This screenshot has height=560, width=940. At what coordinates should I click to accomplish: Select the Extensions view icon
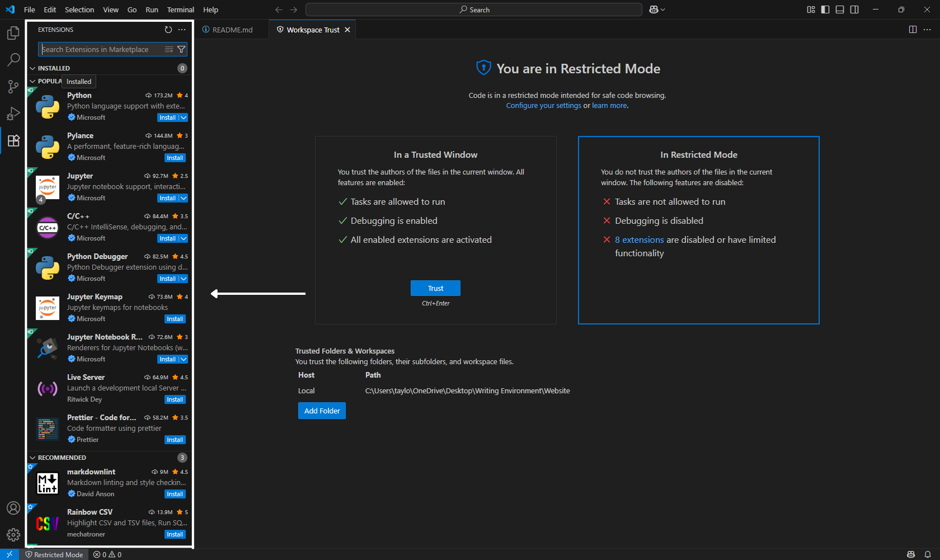(13, 140)
